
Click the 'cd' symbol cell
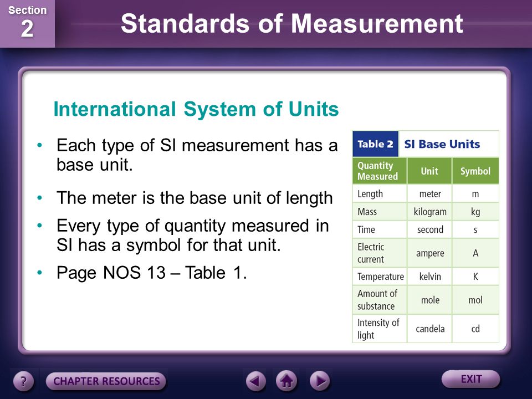[x=475, y=329]
